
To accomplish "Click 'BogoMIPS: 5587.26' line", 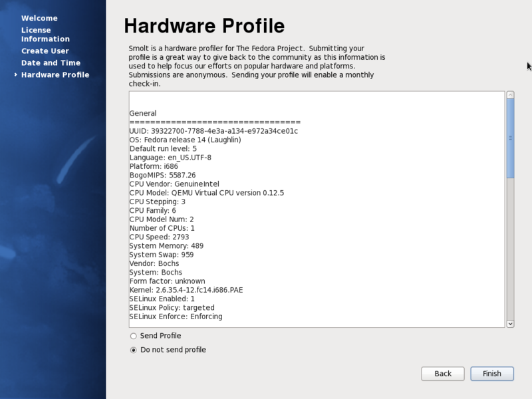I will click(x=162, y=175).
